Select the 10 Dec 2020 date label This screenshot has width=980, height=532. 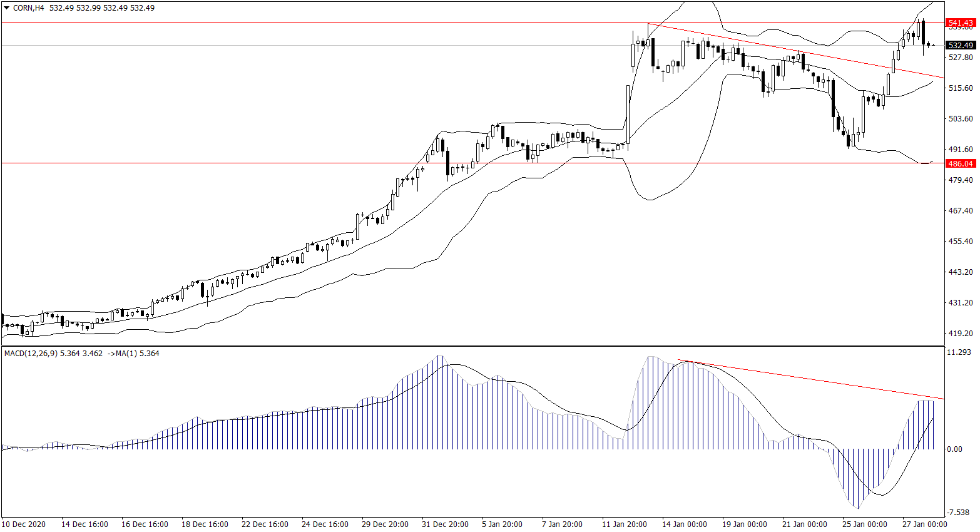24,524
